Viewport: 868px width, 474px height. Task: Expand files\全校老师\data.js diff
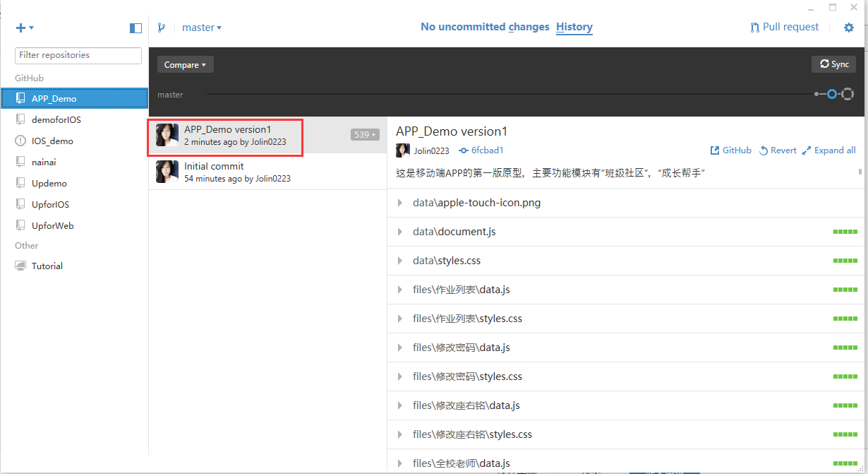(x=400, y=463)
